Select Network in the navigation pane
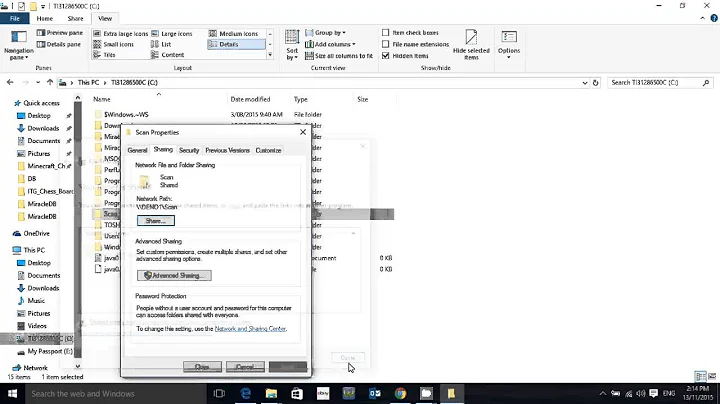Screen dimensions: 720x404 pyautogui.click(x=30, y=368)
